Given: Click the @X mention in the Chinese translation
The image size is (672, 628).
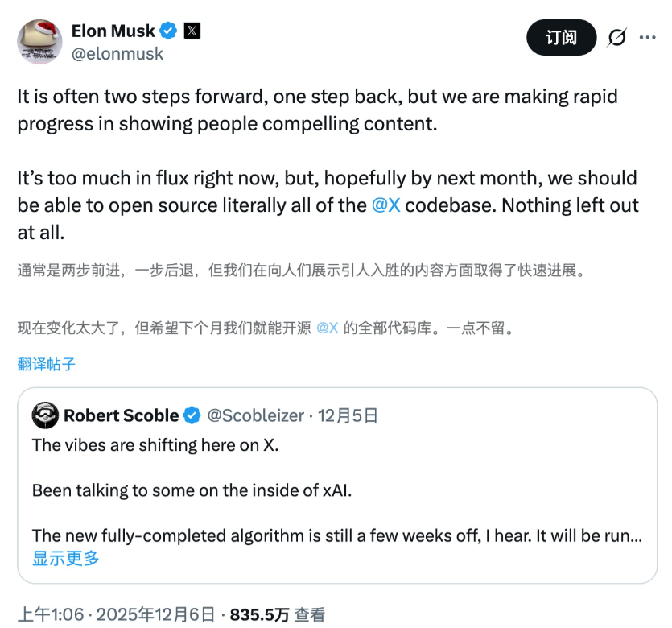Looking at the screenshot, I should (x=327, y=328).
